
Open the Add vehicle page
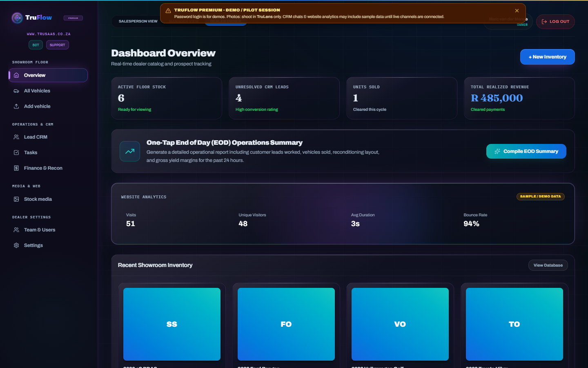tap(48, 106)
